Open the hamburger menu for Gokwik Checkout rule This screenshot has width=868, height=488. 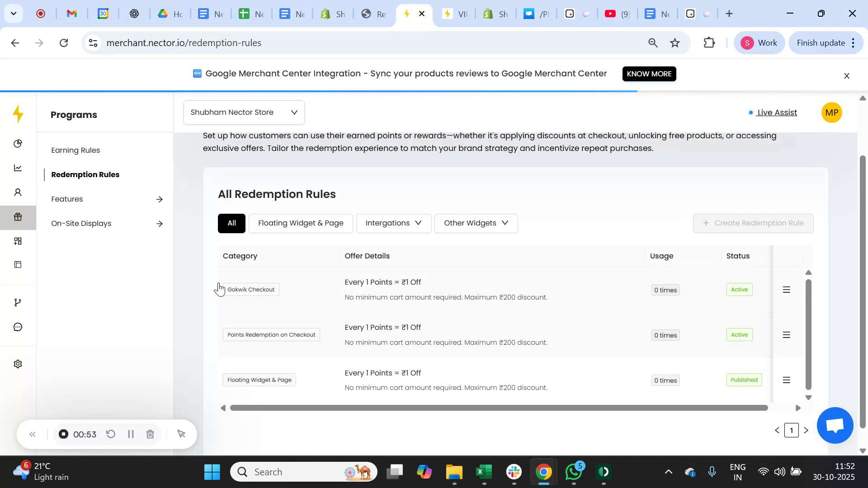pyautogui.click(x=786, y=290)
